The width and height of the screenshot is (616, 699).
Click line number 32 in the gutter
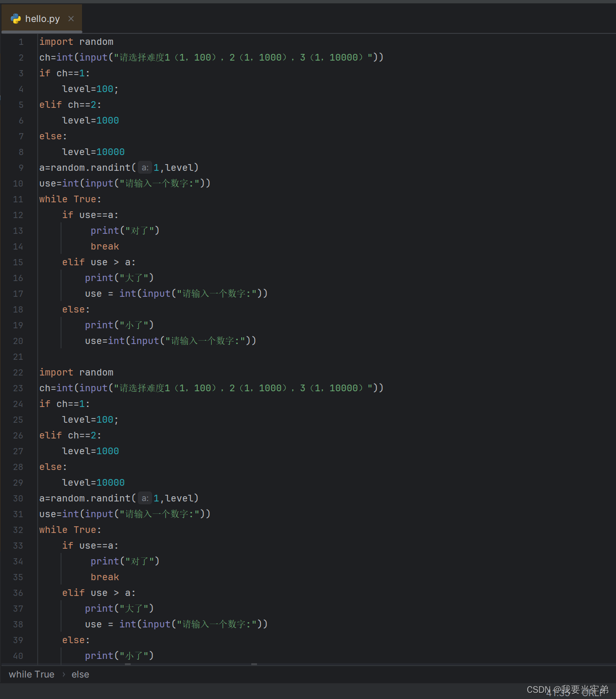(x=18, y=530)
